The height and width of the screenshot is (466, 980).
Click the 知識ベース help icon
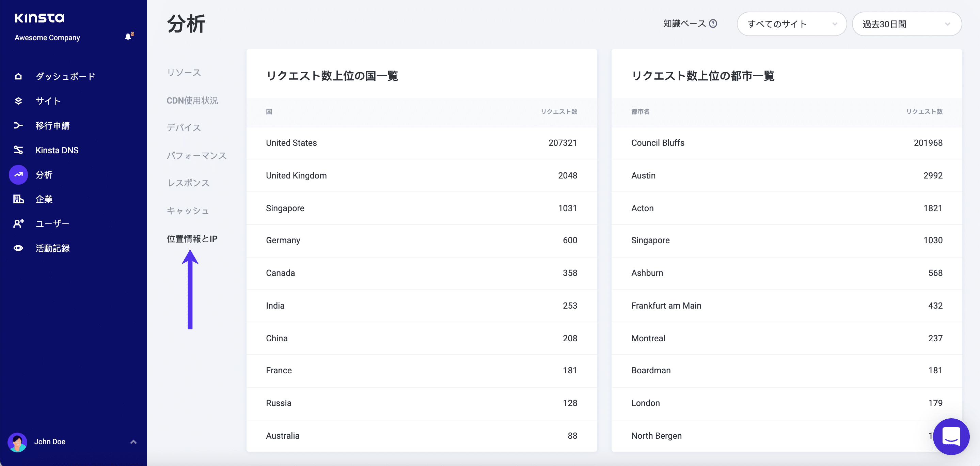coord(713,24)
